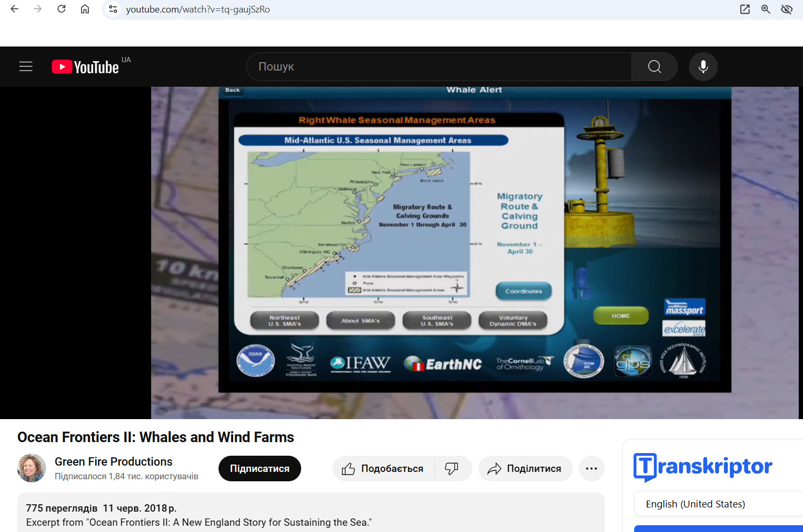803x532 pixels.
Task: Like the video with Подобається button
Action: coord(383,468)
